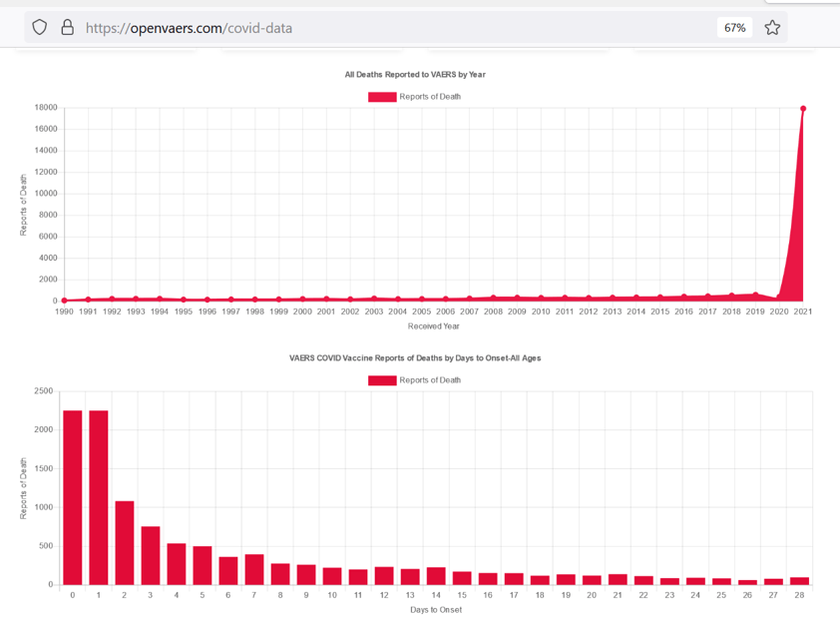
Task: Click the bar for day 5 onset
Action: (203, 565)
